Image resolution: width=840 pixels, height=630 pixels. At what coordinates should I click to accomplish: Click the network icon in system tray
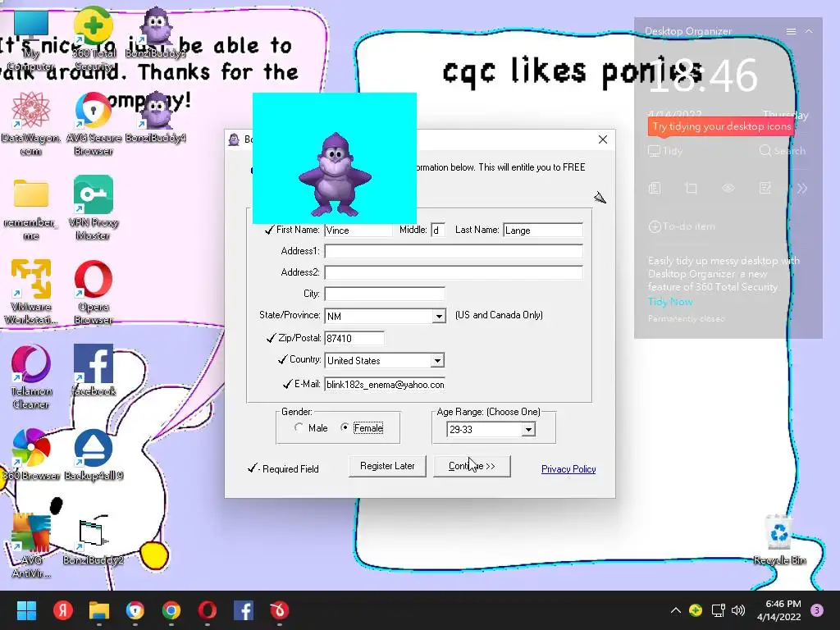[718, 610]
